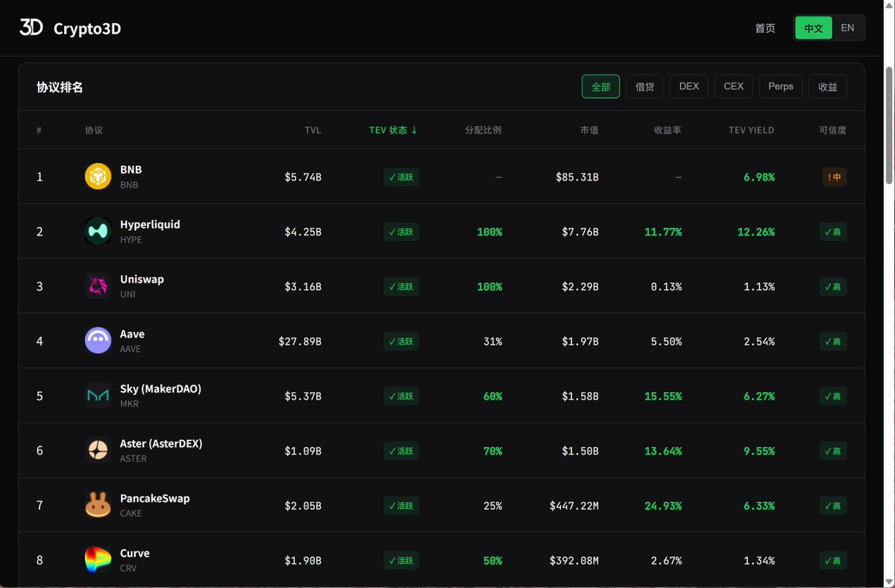The height and width of the screenshot is (588, 895).
Task: Sort by TEV YIELD column header
Action: (x=751, y=130)
